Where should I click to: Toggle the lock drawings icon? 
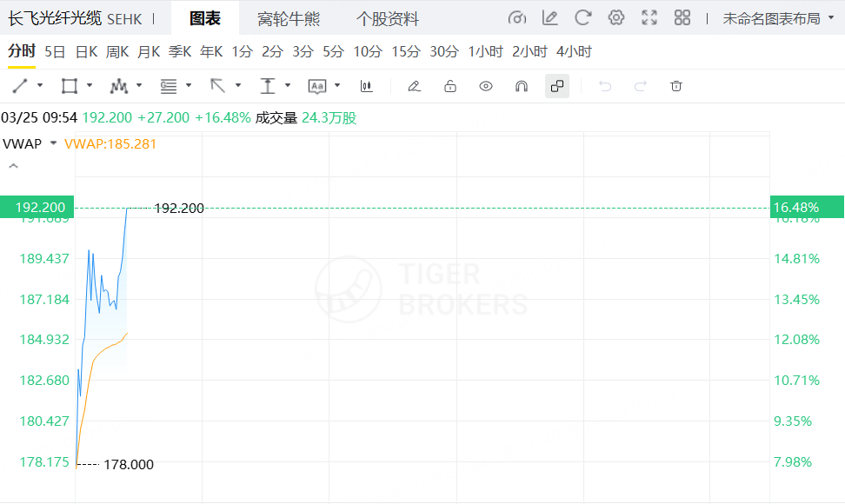pyautogui.click(x=449, y=86)
